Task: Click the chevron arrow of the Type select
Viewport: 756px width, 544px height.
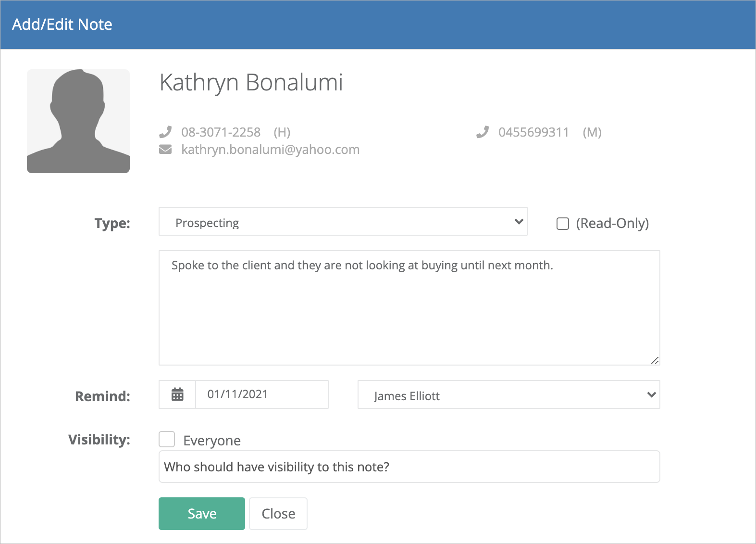Action: (519, 221)
